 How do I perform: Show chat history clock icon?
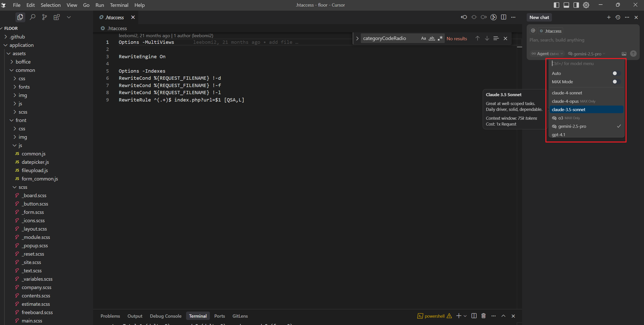pyautogui.click(x=618, y=17)
